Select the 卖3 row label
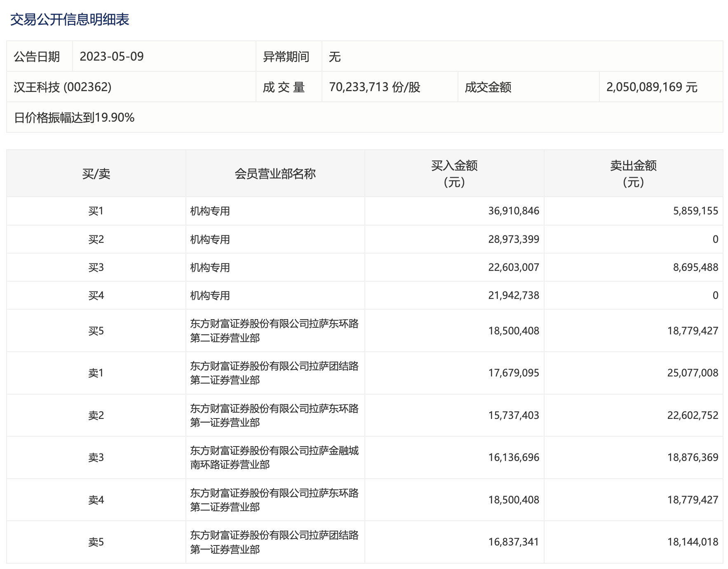The image size is (728, 569). pyautogui.click(x=96, y=457)
